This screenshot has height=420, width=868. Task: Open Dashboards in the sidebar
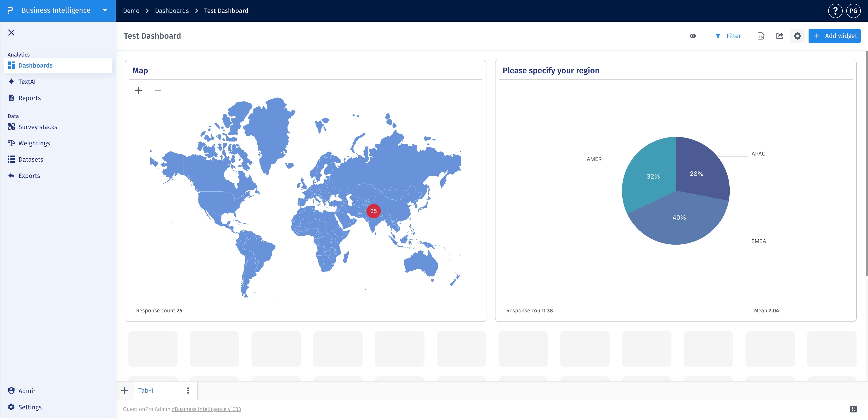[x=58, y=65]
